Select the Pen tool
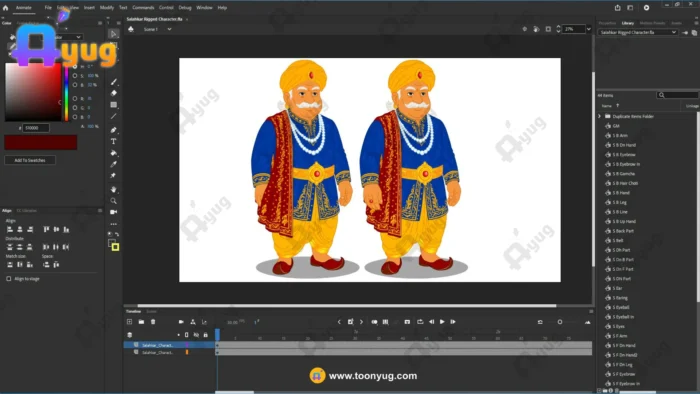Viewport: 700px width, 394px height. point(113,130)
